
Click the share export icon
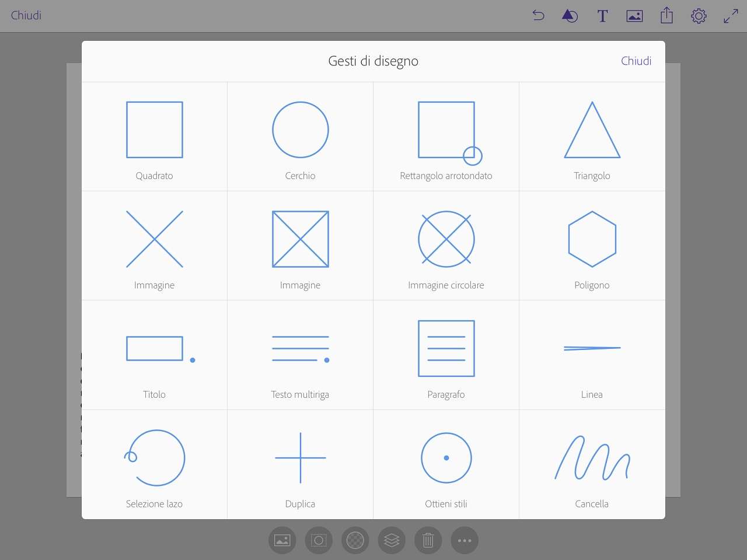click(x=666, y=16)
